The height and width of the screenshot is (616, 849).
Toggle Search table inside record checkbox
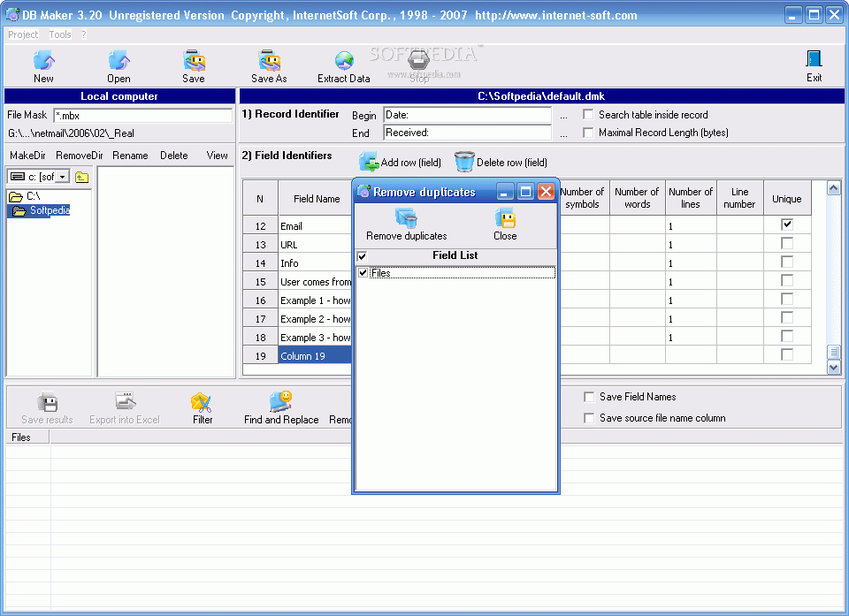588,115
